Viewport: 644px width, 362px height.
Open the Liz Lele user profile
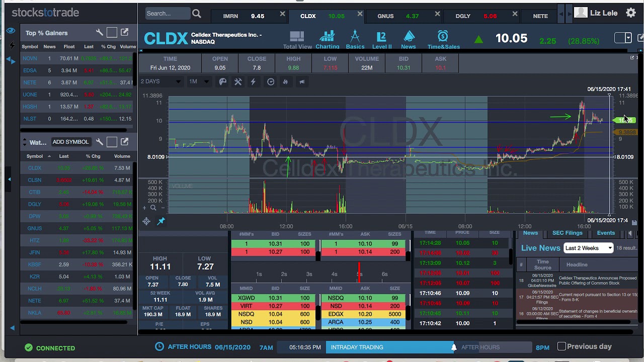(x=596, y=13)
